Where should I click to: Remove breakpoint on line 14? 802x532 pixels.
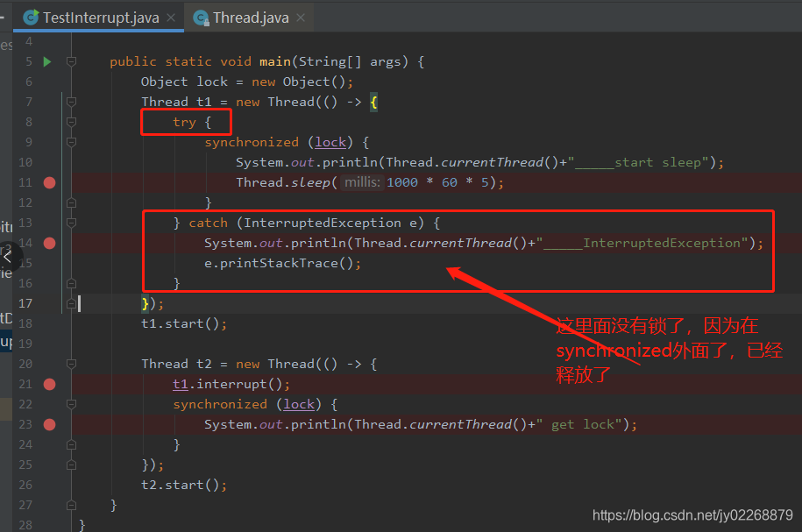pyautogui.click(x=50, y=243)
